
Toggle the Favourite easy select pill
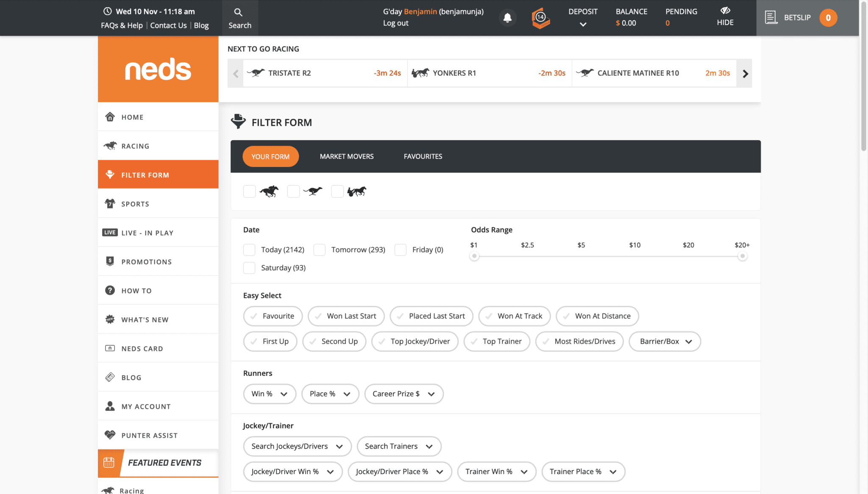coord(273,316)
